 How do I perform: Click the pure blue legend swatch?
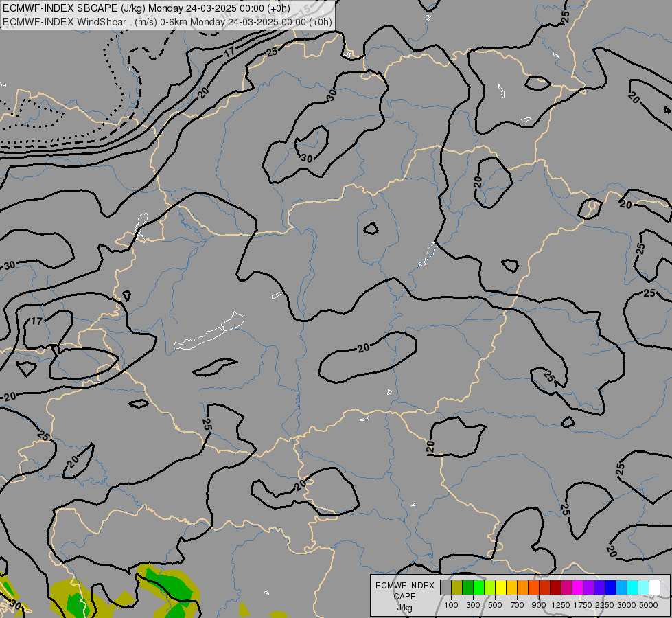[x=610, y=588]
